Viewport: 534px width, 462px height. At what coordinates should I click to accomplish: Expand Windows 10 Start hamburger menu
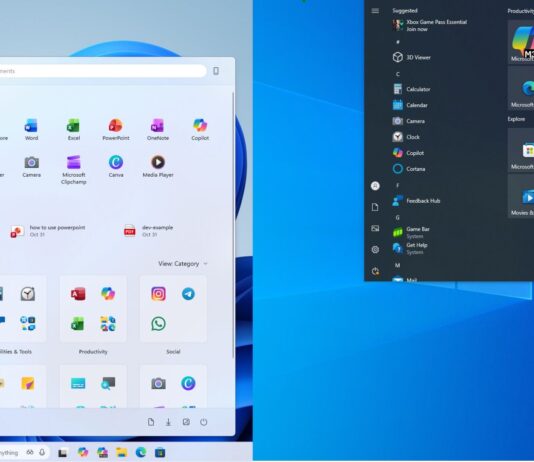click(x=375, y=11)
